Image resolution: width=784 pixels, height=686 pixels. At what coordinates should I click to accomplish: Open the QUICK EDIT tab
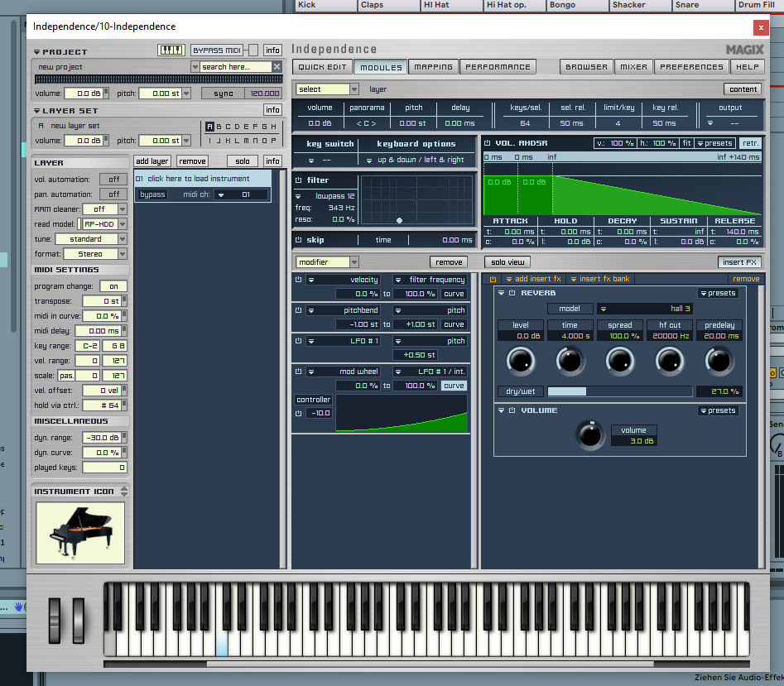(323, 67)
